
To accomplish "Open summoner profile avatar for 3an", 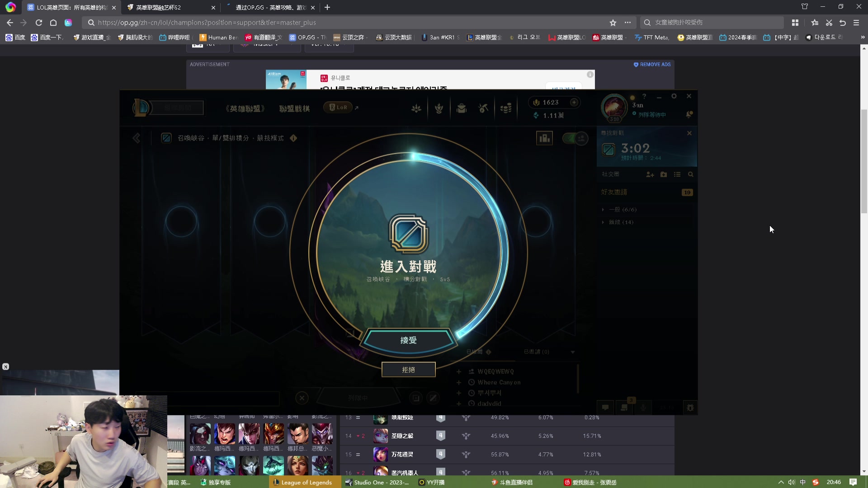I will click(x=614, y=108).
